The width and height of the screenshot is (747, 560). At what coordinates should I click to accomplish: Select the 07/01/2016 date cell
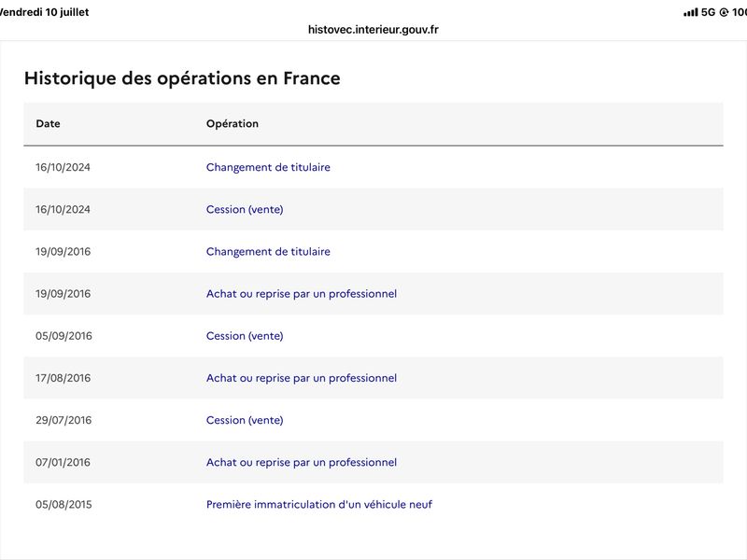coord(63,462)
